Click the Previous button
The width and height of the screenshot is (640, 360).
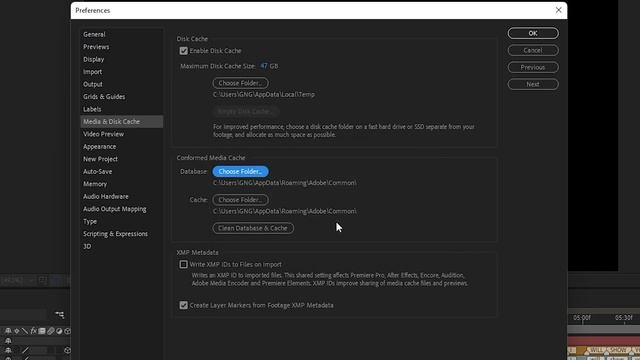point(533,67)
